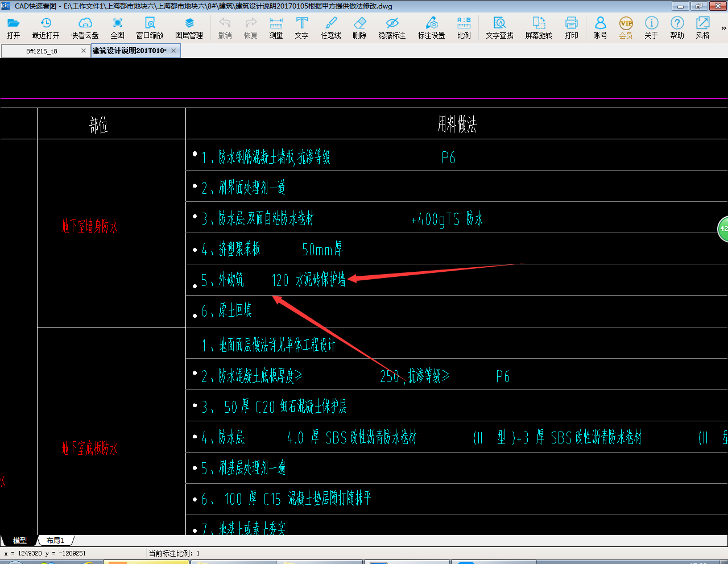The height and width of the screenshot is (564, 728).
Task: Click row 5、刷基层处理剂一遍
Action: click(243, 468)
